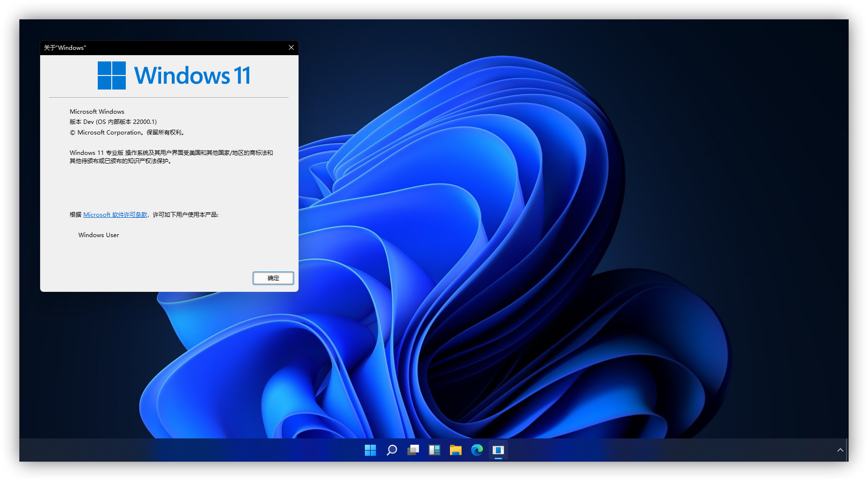The width and height of the screenshot is (868, 481).
Task: Open the Start menu from the taskbar
Action: (x=370, y=450)
